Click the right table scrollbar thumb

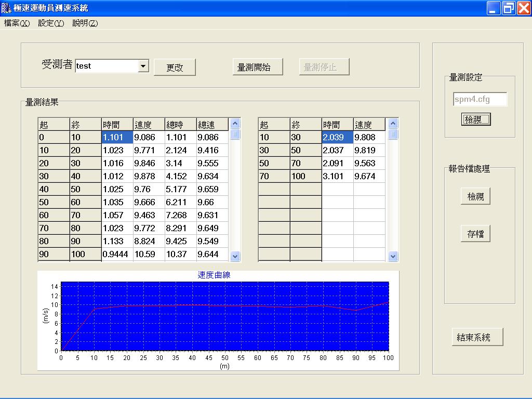(393, 135)
